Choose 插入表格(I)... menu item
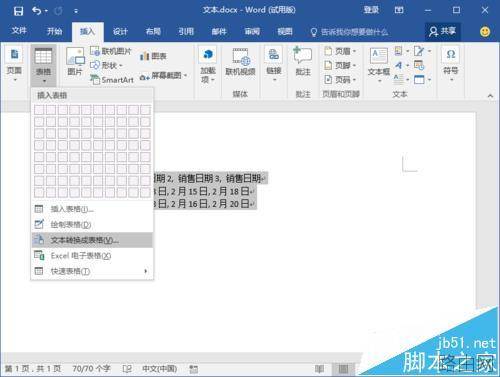500x377 pixels. [92, 209]
